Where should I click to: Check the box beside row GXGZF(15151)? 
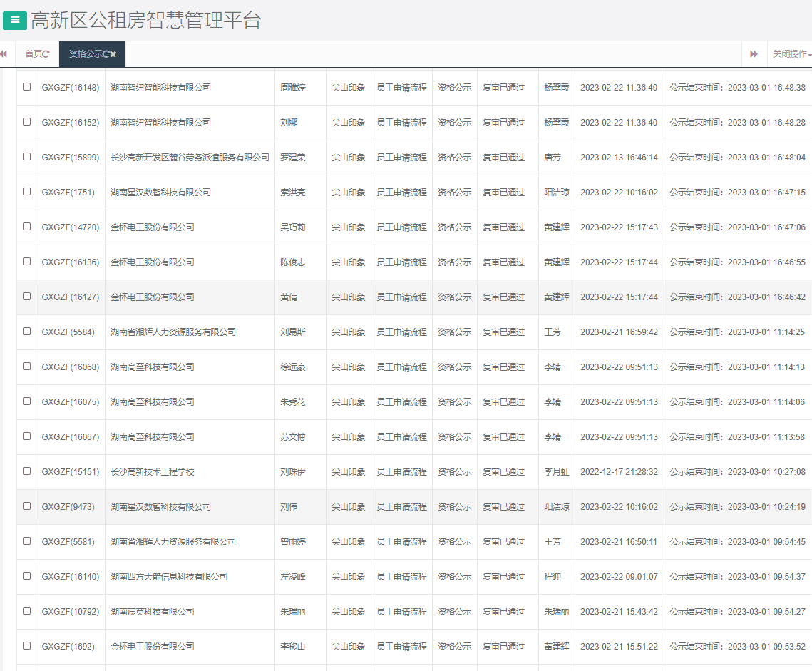[x=26, y=471]
